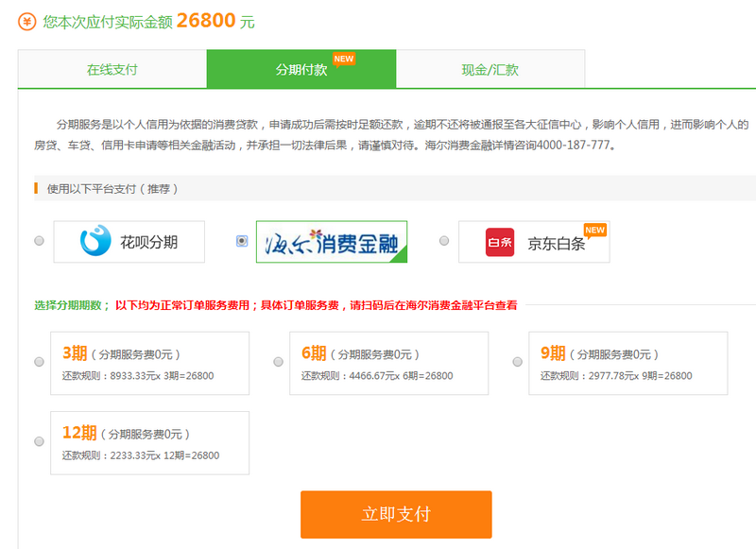Open the 现金/汇款 tab

491,68
